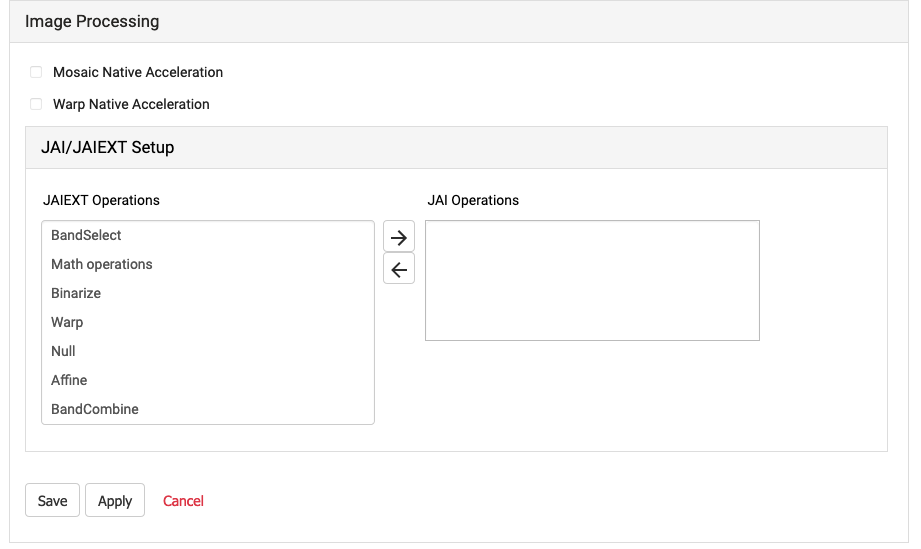The image size is (921, 549).
Task: Click the JAIEXT Operations label
Action: (x=101, y=200)
